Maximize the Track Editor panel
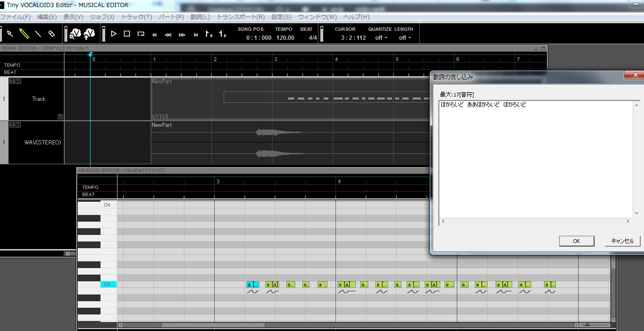The image size is (644, 331). tap(543, 48)
